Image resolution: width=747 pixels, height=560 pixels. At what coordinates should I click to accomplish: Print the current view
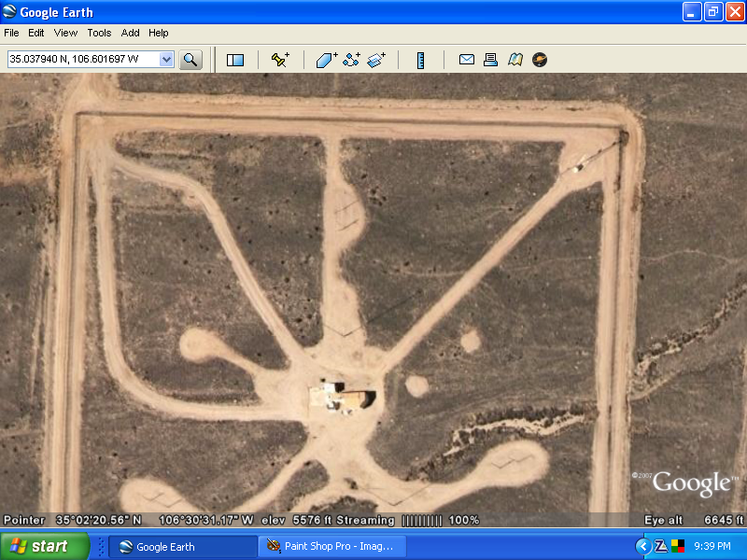click(491, 60)
